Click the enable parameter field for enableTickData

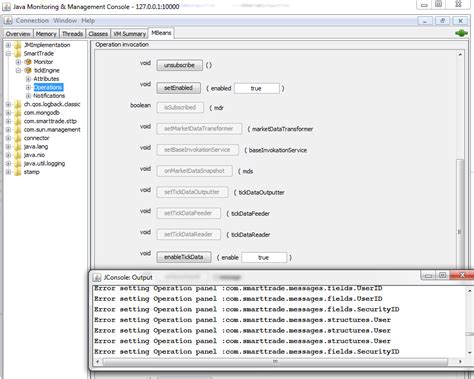[x=264, y=257]
